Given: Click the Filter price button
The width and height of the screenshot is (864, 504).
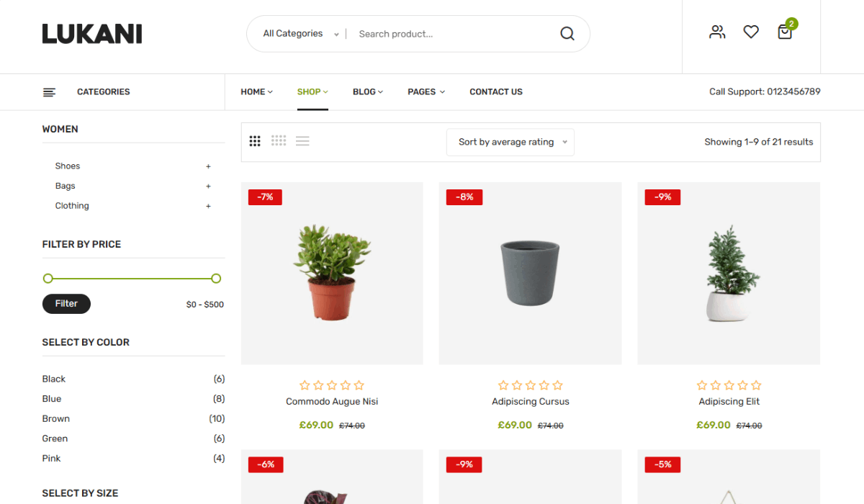Looking at the screenshot, I should (x=66, y=304).
